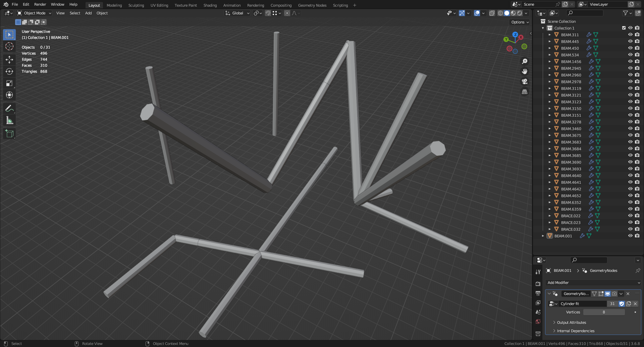Toggle camera view gizmo

pyautogui.click(x=525, y=81)
